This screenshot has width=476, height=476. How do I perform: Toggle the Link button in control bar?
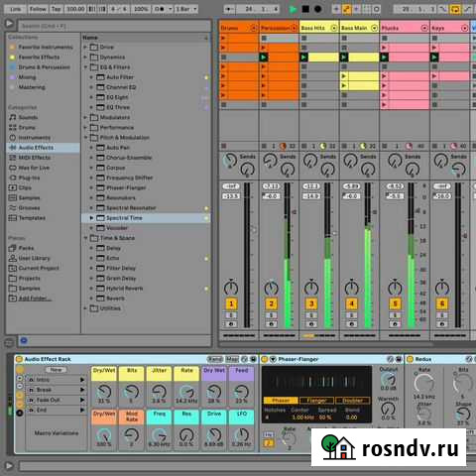click(16, 9)
